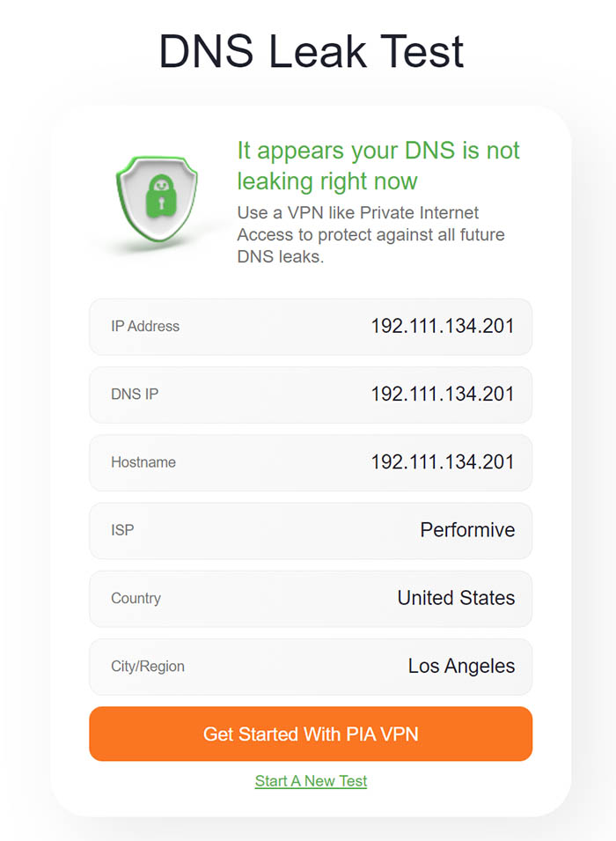Select the City/Region row label

pyautogui.click(x=148, y=667)
